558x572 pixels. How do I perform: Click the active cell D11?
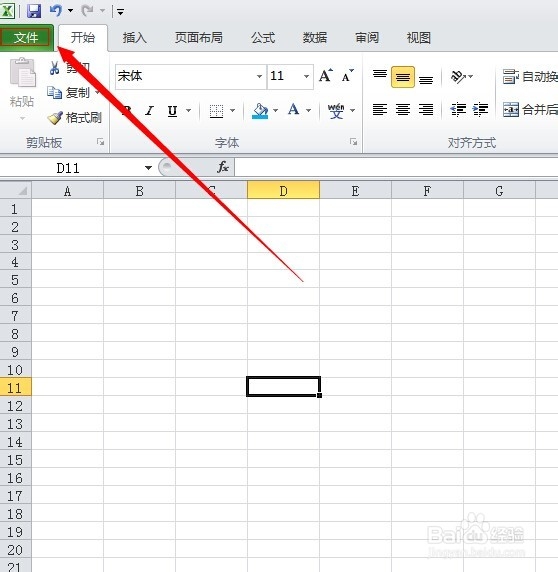pos(283,387)
